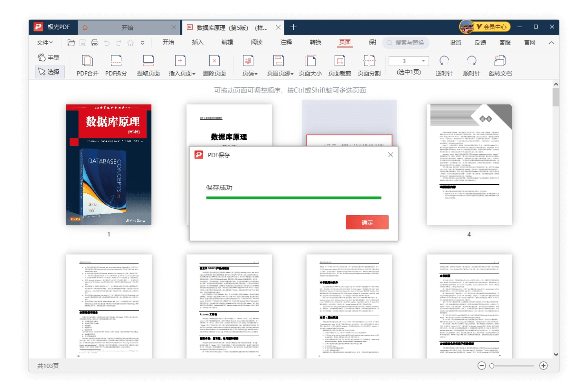Click the 共103页 page count text
588x392 pixels.
point(48,366)
